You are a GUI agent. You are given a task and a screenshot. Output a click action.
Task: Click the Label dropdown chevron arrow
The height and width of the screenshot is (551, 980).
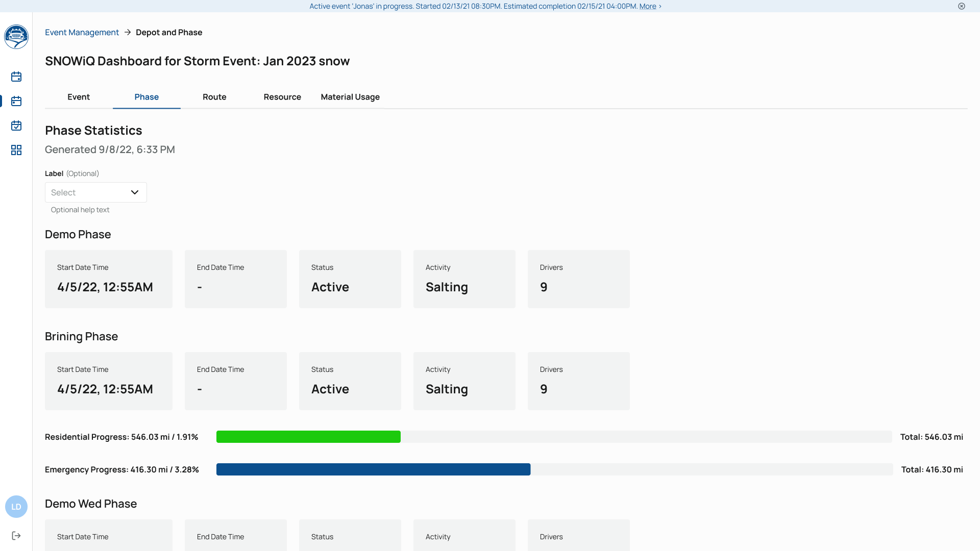coord(135,192)
